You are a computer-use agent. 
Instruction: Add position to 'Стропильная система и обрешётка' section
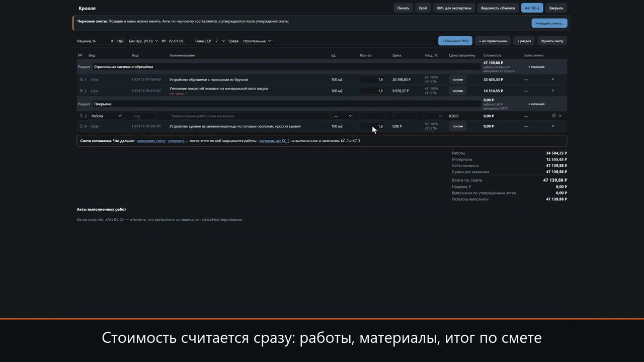[536, 67]
